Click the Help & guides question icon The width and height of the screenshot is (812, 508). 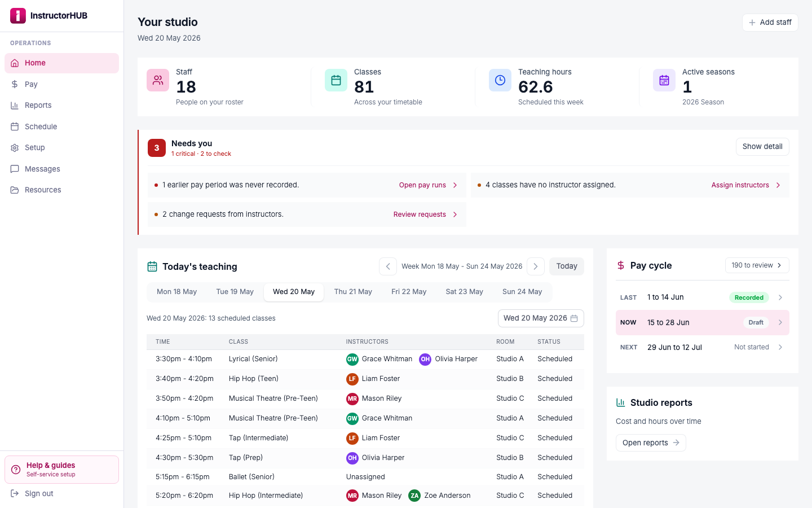coord(16,470)
